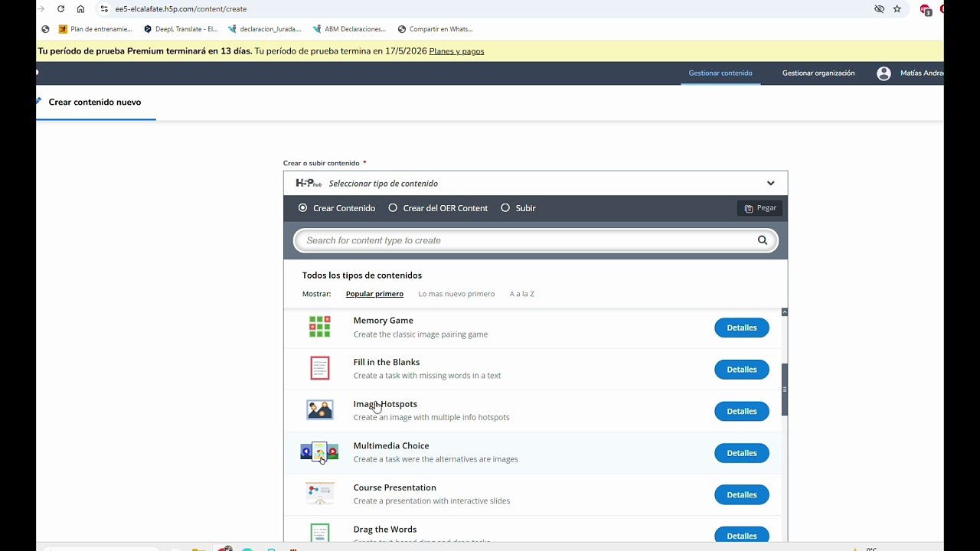Open the Compartir en Whats... bookmark
This screenshot has height=551, width=980.
pyautogui.click(x=435, y=29)
